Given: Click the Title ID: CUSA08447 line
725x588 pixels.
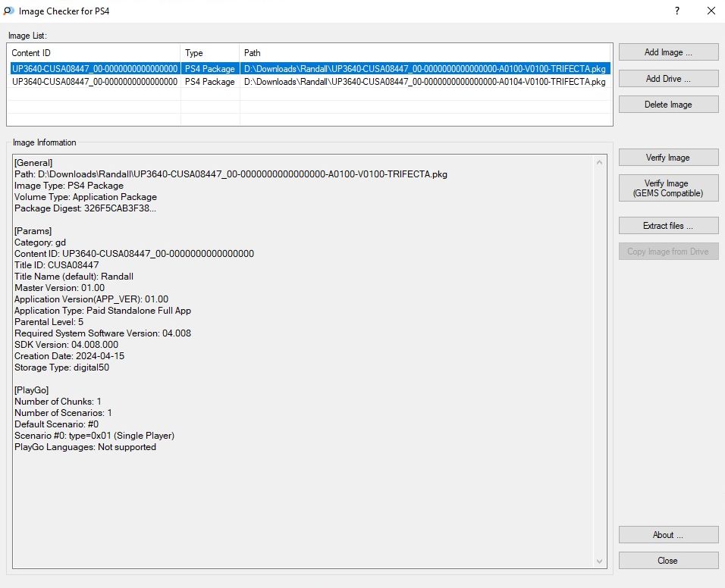Looking at the screenshot, I should pyautogui.click(x=56, y=265).
